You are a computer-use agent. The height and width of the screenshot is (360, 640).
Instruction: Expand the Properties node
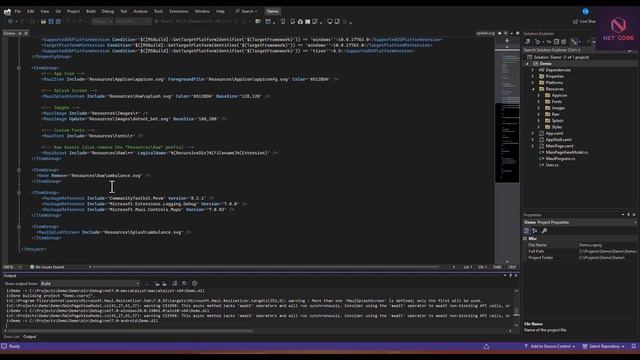coord(533,77)
